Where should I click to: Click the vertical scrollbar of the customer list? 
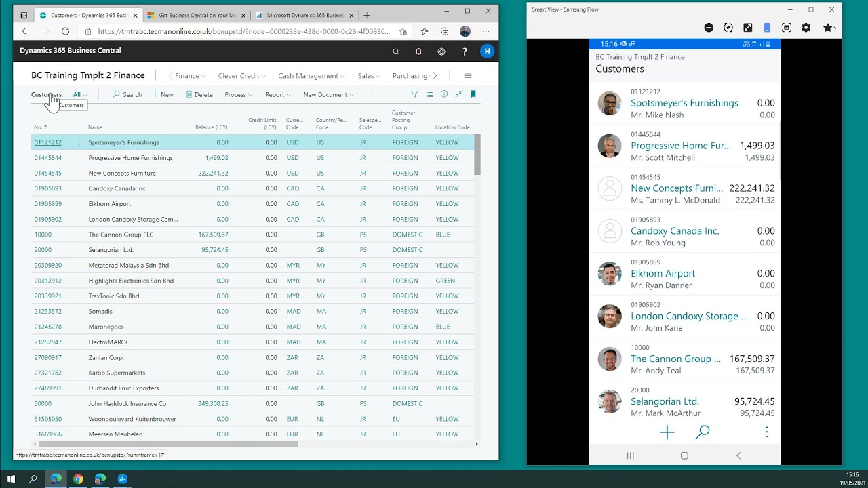[477, 155]
